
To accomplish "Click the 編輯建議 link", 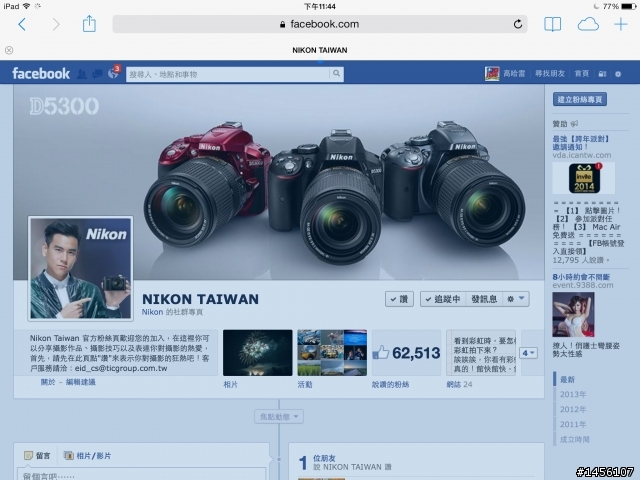I will [x=80, y=382].
